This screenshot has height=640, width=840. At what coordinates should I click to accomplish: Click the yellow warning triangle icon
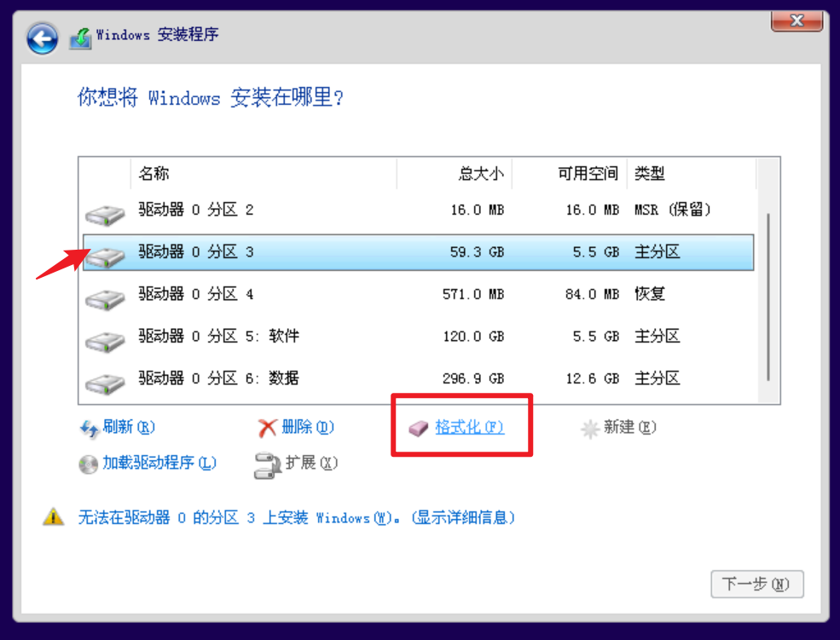pos(53,517)
